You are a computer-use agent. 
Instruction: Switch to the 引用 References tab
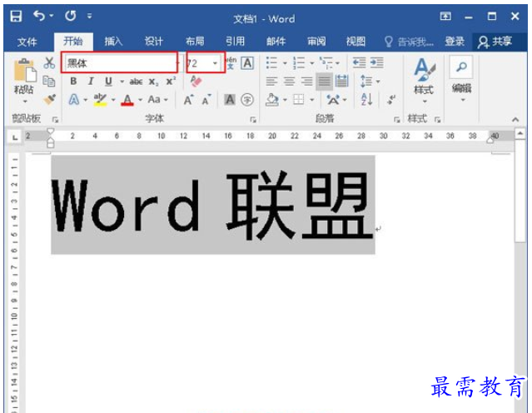point(235,42)
